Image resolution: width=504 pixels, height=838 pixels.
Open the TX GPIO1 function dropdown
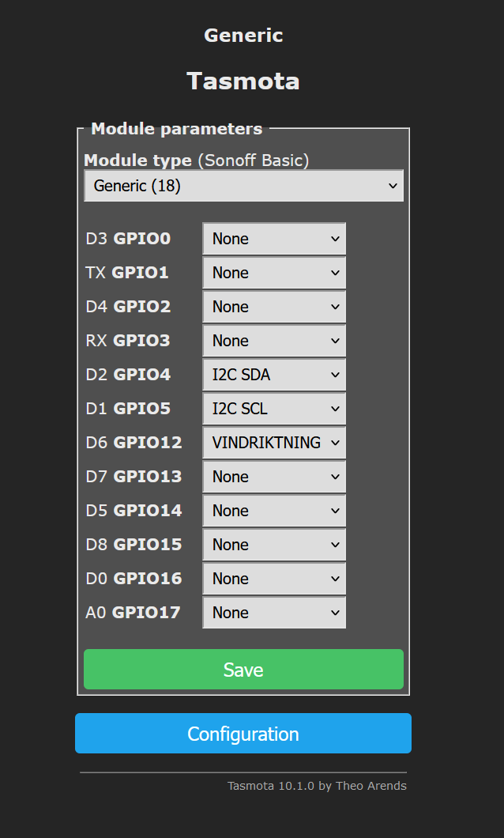tap(274, 273)
